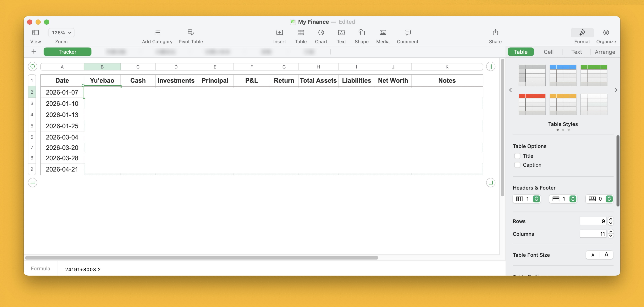The height and width of the screenshot is (307, 644).
Task: Click the horizontal scrollbar
Action: click(x=202, y=258)
